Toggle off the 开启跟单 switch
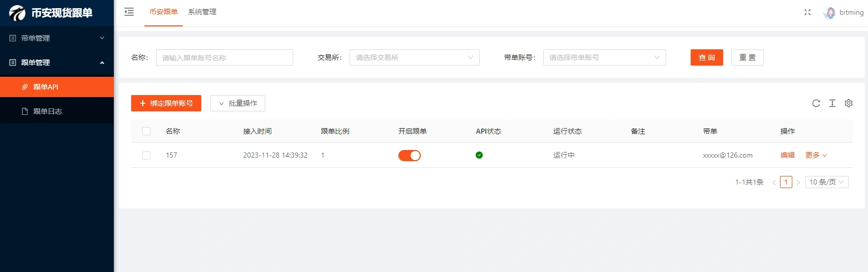This screenshot has width=868, height=272. (409, 156)
